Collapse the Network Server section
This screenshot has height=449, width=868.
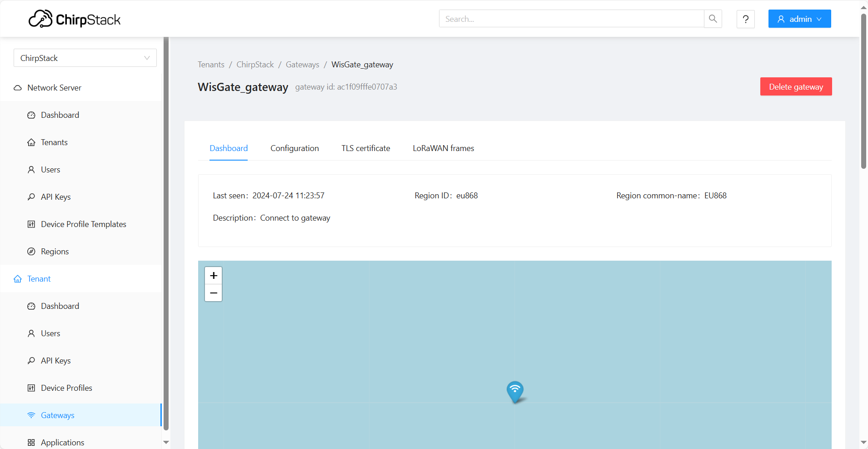[x=81, y=87]
